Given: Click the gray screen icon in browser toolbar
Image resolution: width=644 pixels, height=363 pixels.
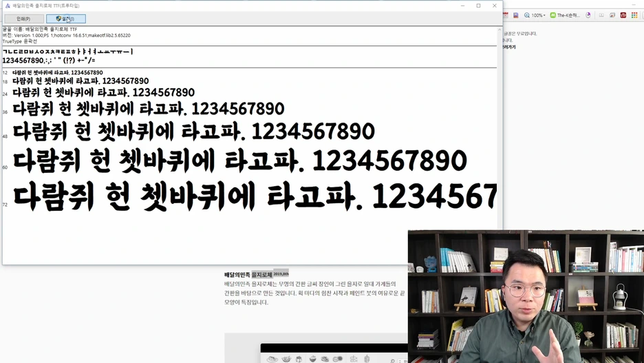Looking at the screenshot, I should (601, 15).
